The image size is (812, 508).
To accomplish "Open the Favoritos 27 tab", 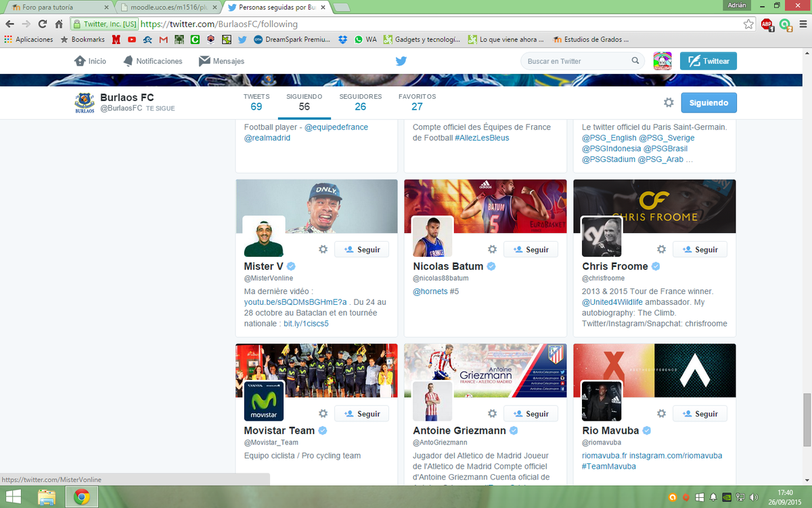I will coord(417,102).
